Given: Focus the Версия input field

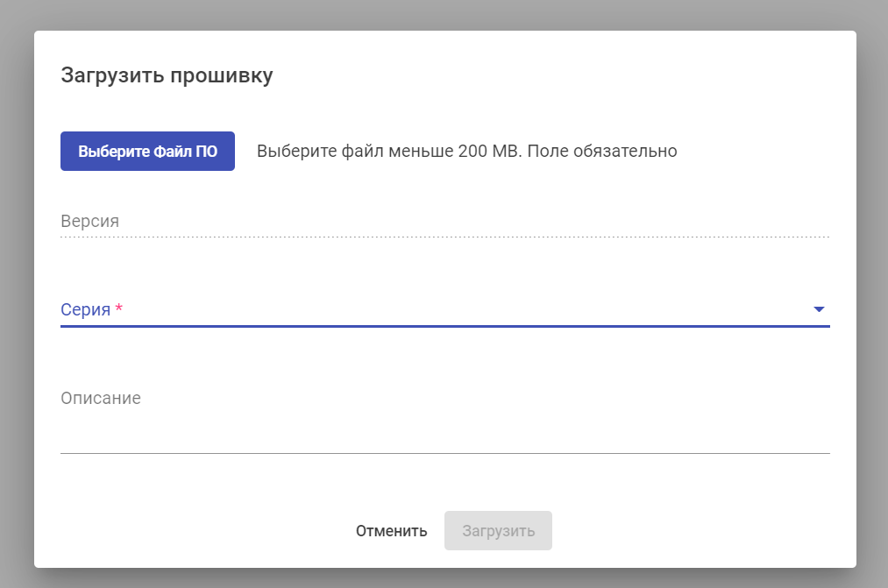Looking at the screenshot, I should [438, 222].
